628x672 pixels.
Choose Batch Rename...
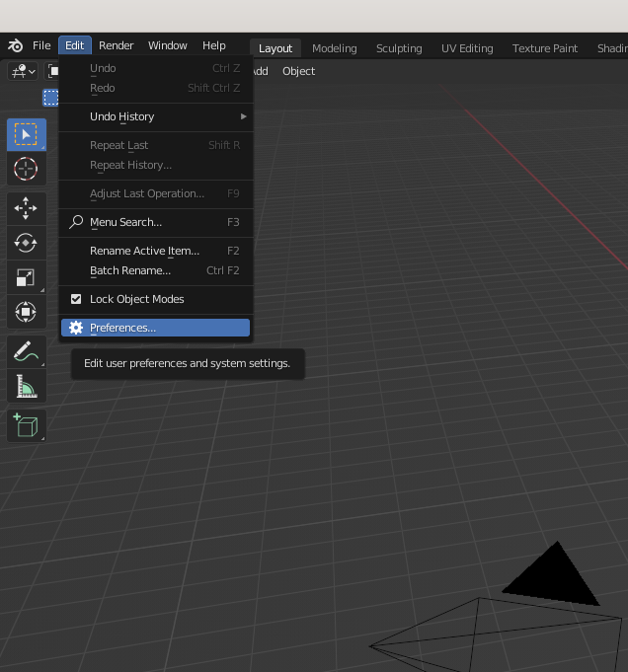pos(156,270)
